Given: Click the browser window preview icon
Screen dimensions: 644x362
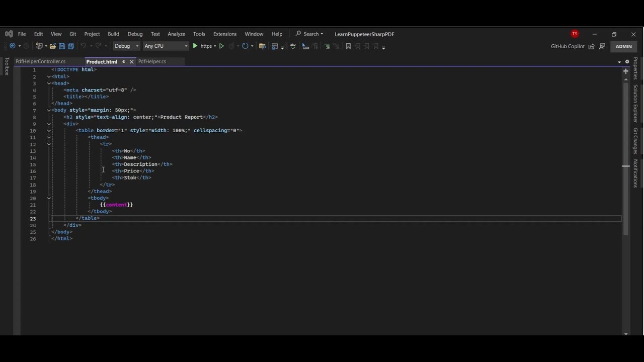Looking at the screenshot, I should click(275, 46).
